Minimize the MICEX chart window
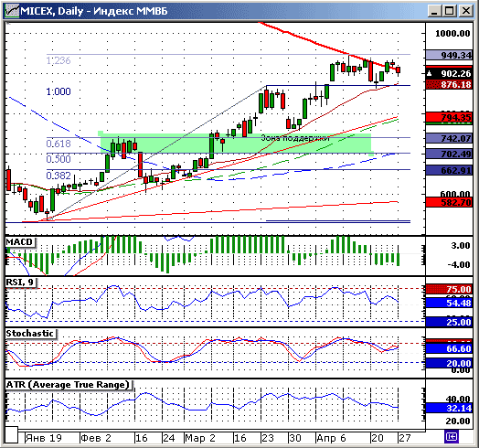The height and width of the screenshot is (448, 479). point(434,11)
